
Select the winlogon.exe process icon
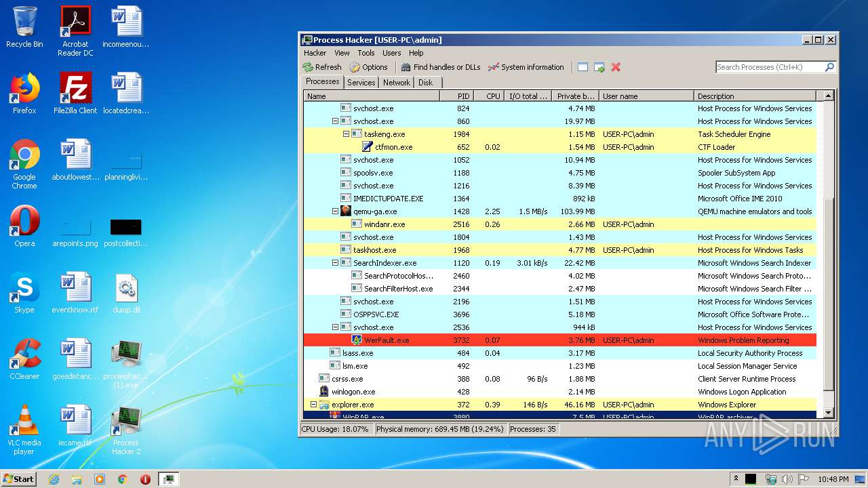[x=324, y=392]
